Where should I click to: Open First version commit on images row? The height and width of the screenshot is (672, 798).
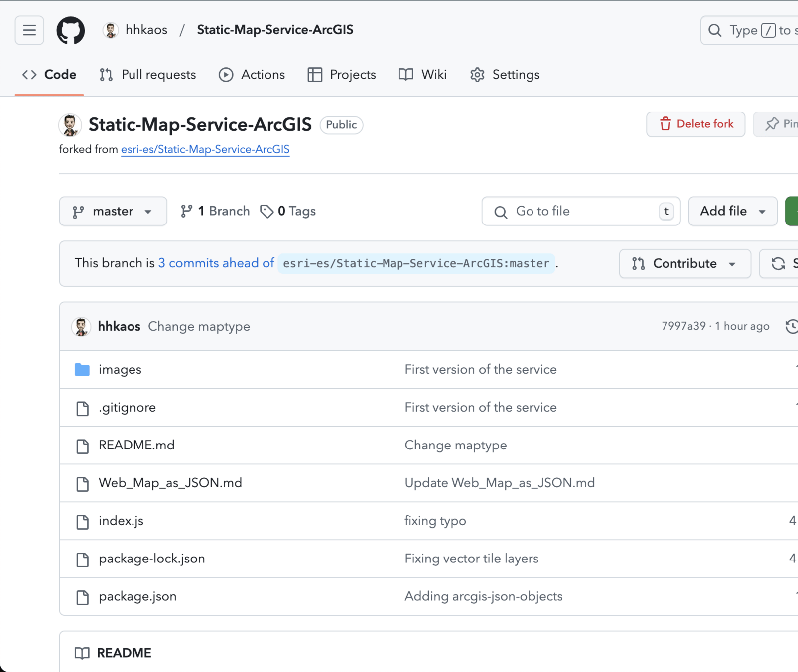pyautogui.click(x=481, y=369)
